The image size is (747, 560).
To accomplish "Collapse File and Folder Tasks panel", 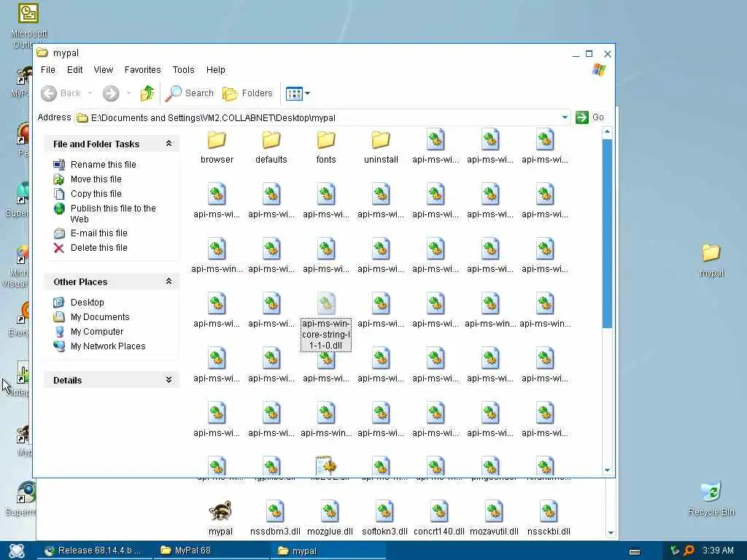I will point(169,144).
